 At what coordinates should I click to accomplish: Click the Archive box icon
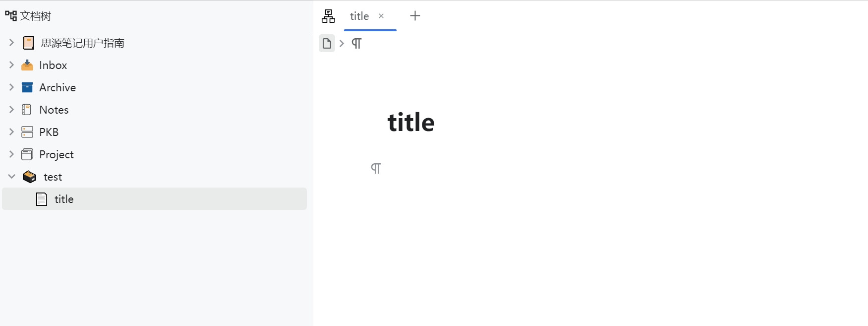point(27,88)
